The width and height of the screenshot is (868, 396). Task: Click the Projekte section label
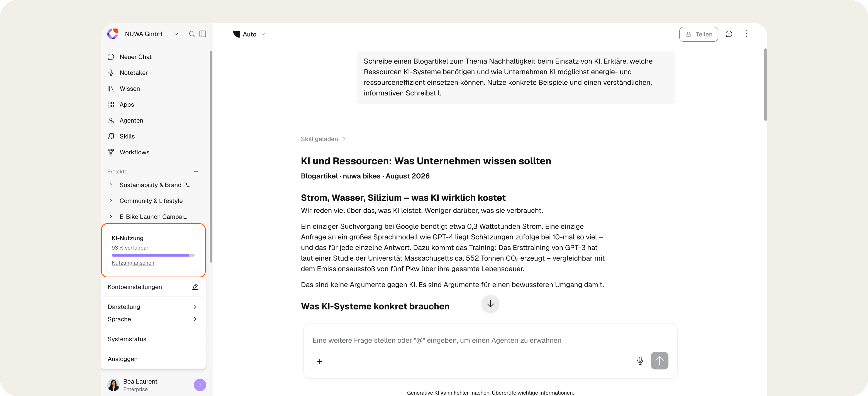point(117,171)
